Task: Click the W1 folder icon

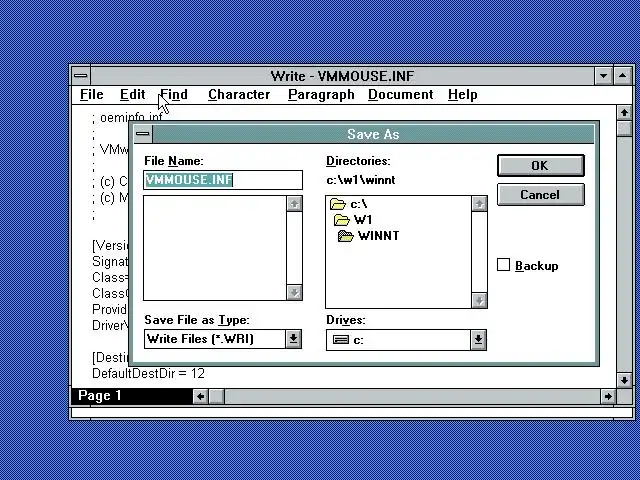Action: click(x=342, y=220)
